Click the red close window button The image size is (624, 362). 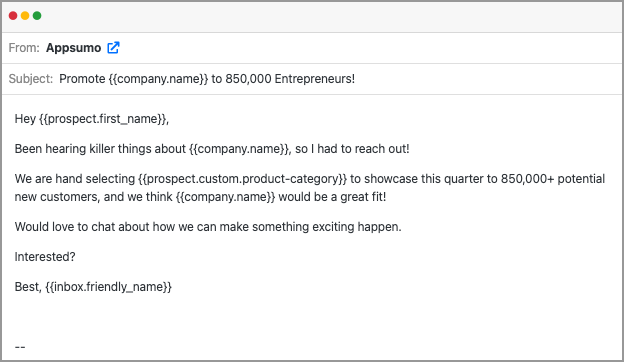[13, 16]
